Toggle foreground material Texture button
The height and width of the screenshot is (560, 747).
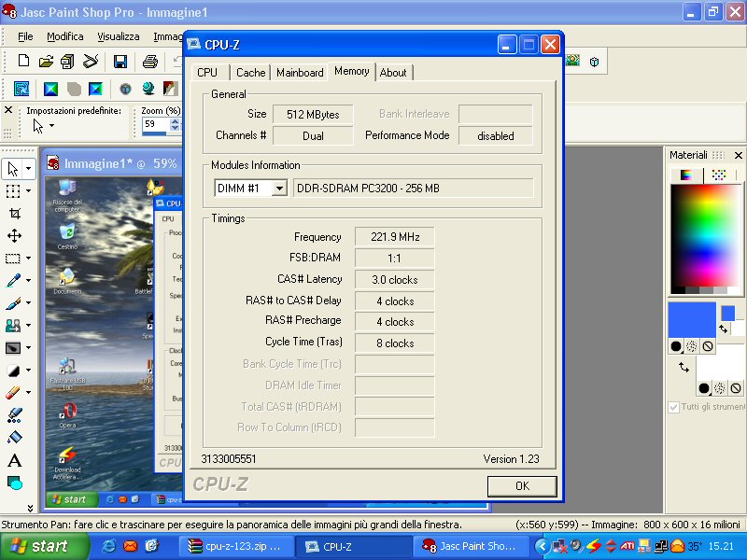692,346
